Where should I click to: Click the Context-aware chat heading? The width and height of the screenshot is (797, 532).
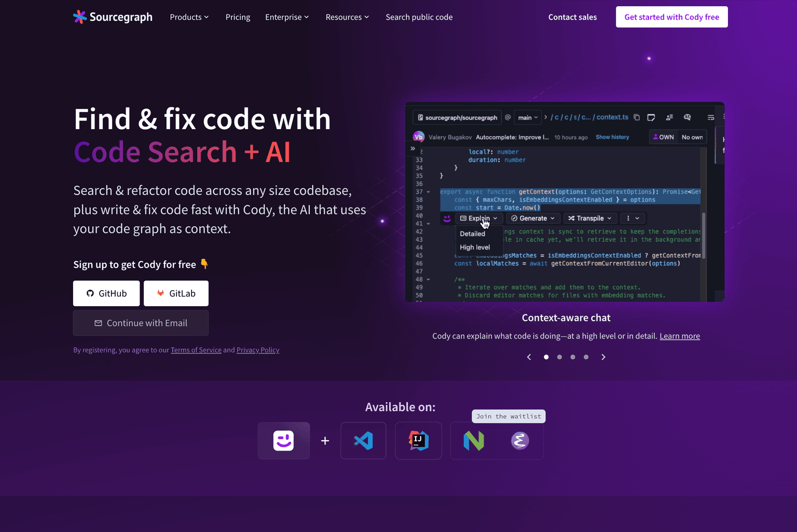tap(566, 318)
